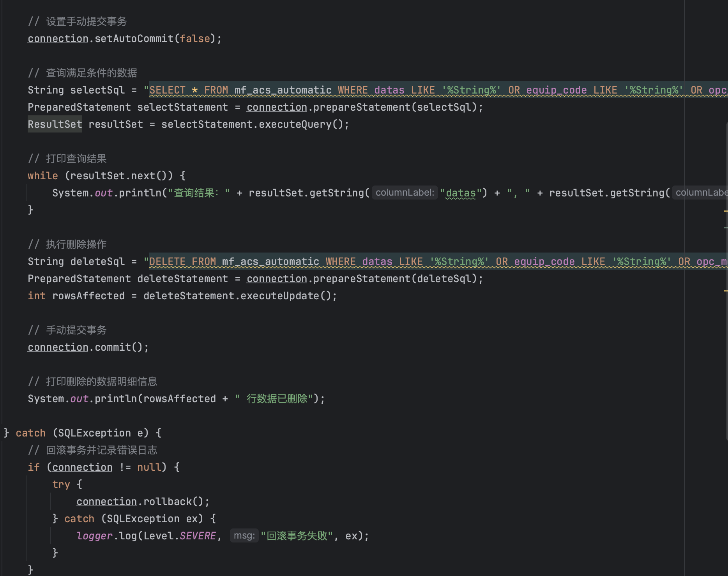Click the comment 查询满足条件的数据
Image resolution: width=728 pixels, height=576 pixels.
point(82,73)
